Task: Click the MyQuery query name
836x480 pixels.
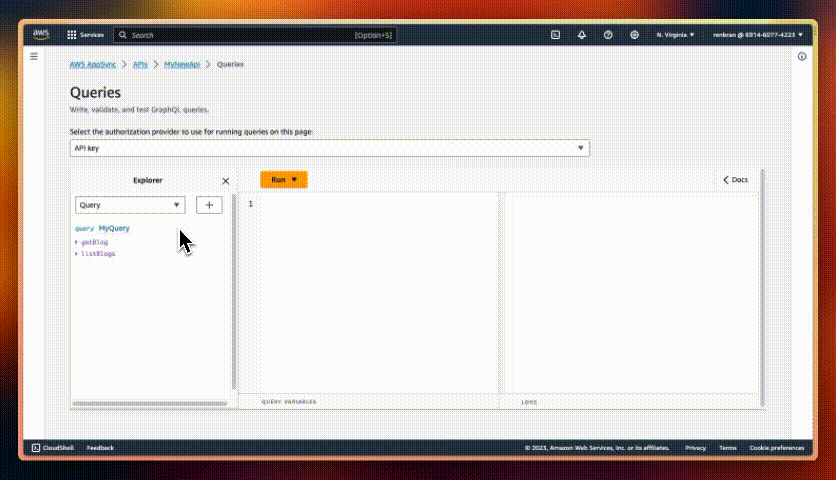Action: [x=114, y=228]
